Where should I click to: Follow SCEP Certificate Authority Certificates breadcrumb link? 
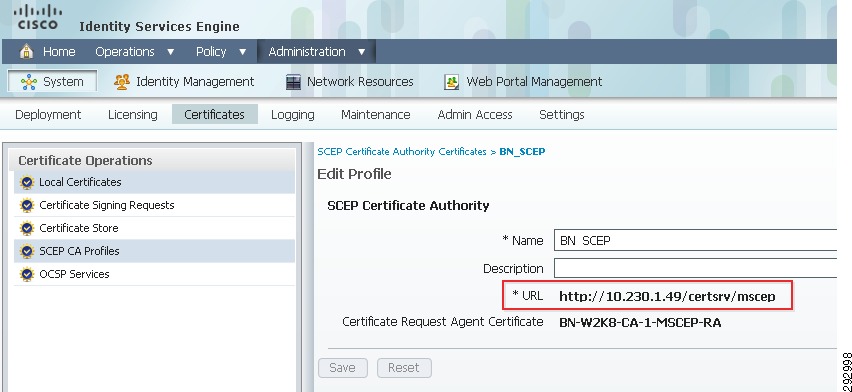click(x=402, y=152)
